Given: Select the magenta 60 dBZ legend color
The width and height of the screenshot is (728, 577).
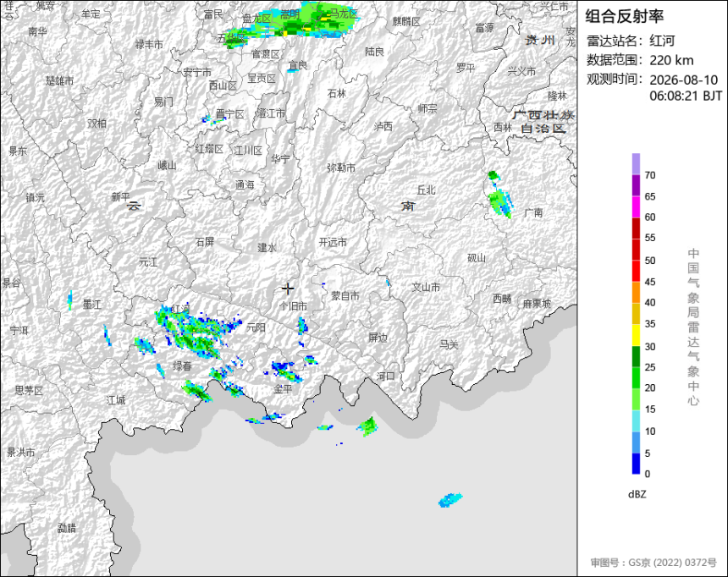Looking at the screenshot, I should tap(636, 206).
